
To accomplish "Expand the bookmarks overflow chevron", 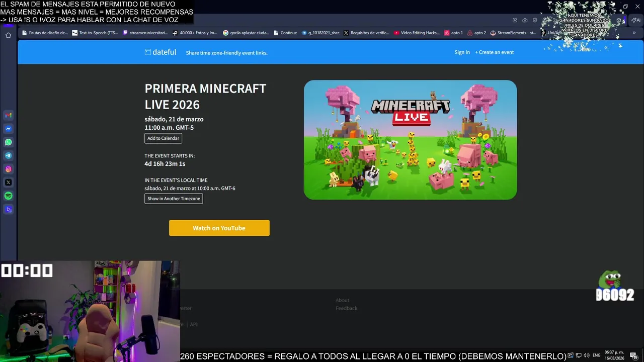I will [634, 33].
